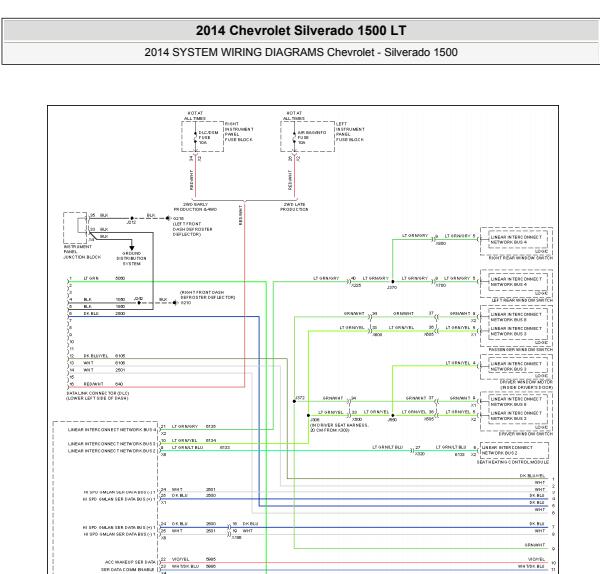This screenshot has width=600, height=574.
Task: Click DLC pin 6 DK BLU wire label
Action: [91, 313]
